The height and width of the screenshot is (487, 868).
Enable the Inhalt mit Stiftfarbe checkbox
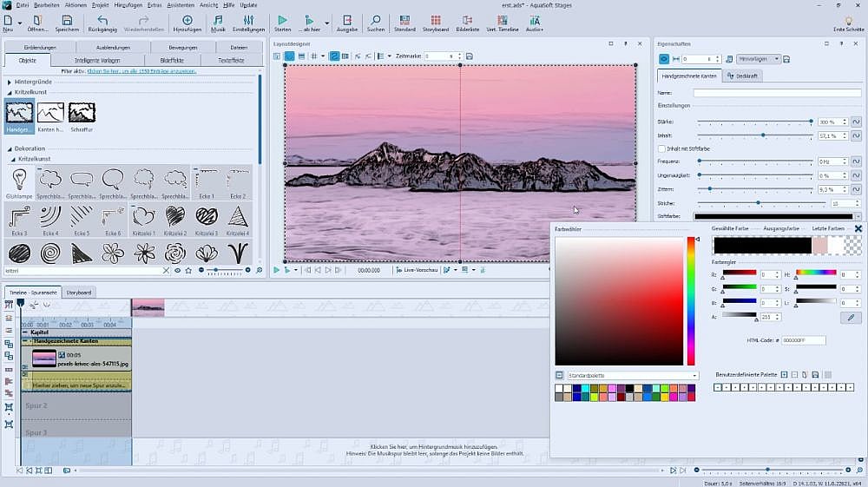click(x=661, y=149)
